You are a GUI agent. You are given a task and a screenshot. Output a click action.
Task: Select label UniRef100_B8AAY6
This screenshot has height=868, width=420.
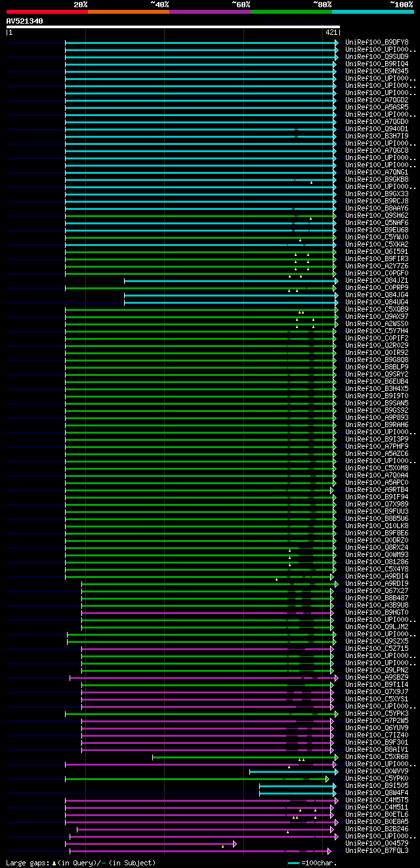[x=377, y=209]
